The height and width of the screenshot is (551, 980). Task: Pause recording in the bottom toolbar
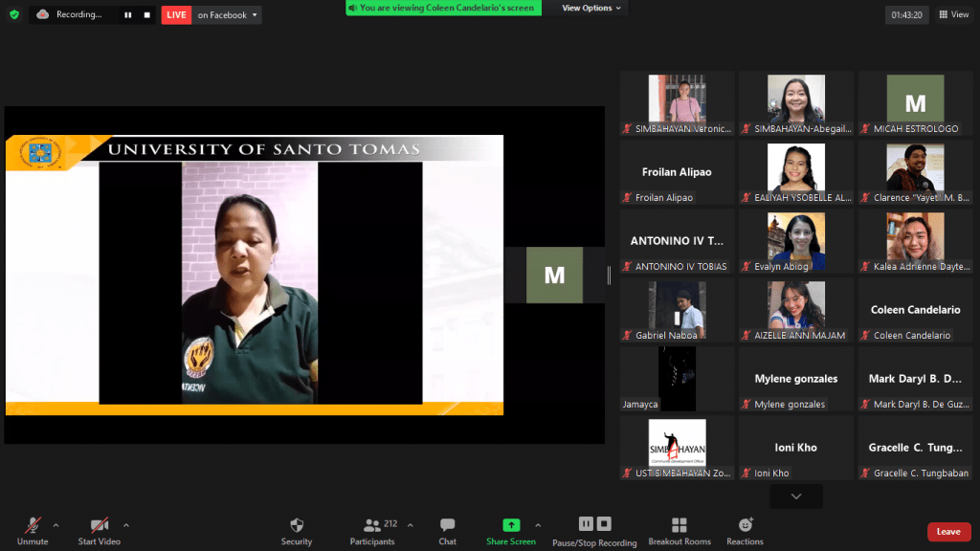[586, 523]
